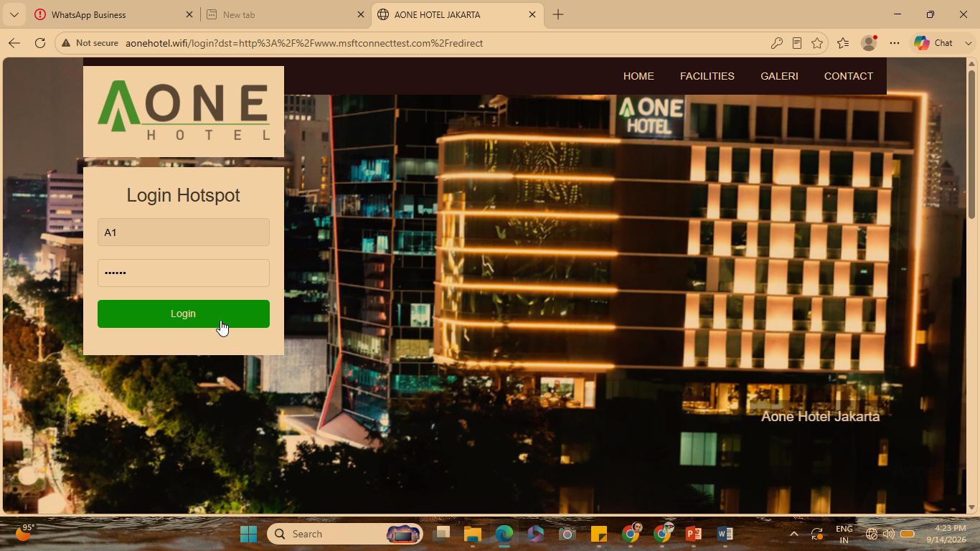Expand the Copilot Chat dropdown chevron
980x551 pixels.
point(968,43)
